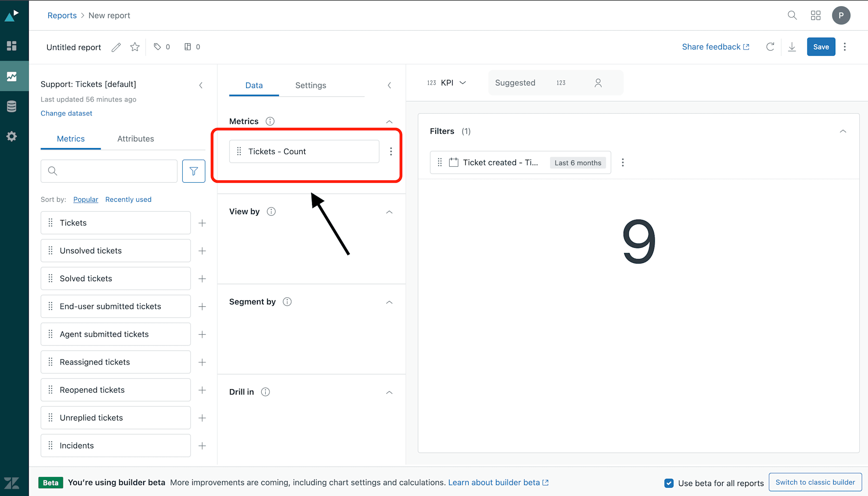868x496 pixels.
Task: Click the Last 6 months filter dropdown
Action: [577, 162]
